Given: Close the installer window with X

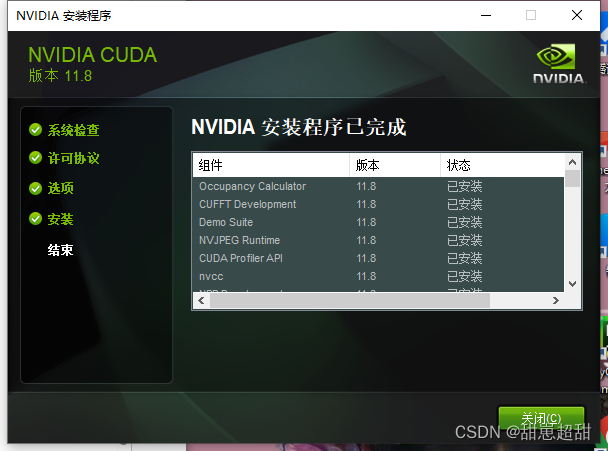Looking at the screenshot, I should pos(577,16).
